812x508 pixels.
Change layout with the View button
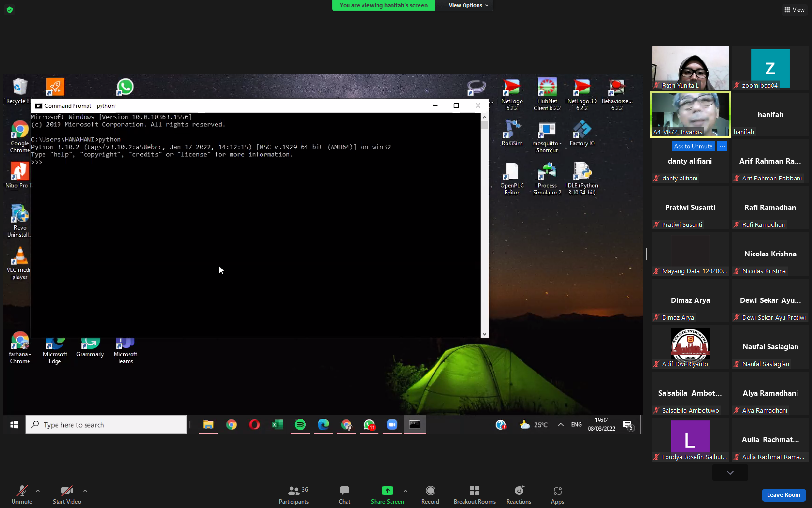(x=795, y=10)
